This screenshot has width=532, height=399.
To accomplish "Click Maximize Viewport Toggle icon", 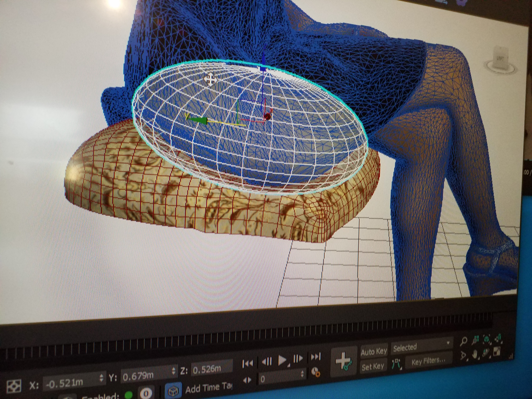I will coord(497,351).
